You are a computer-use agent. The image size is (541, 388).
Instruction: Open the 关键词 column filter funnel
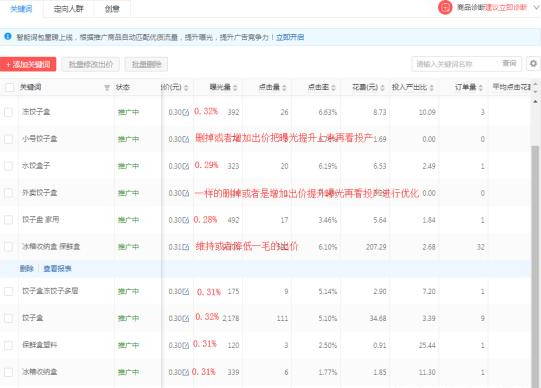[x=107, y=88]
